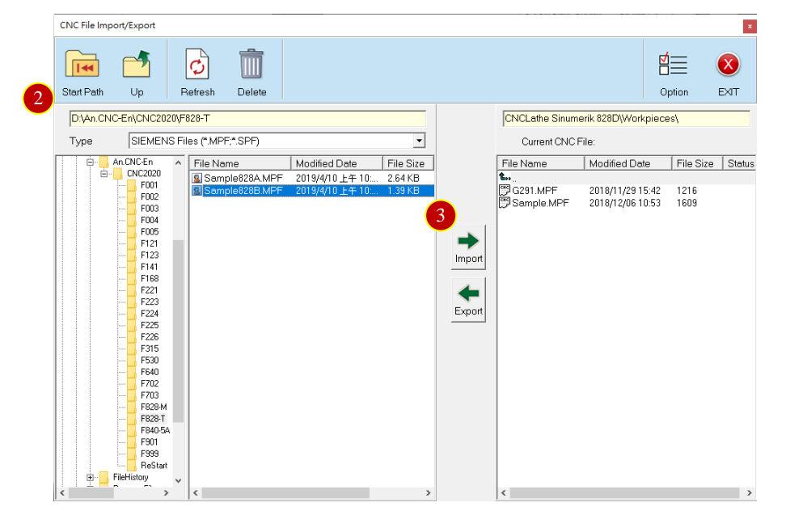This screenshot has width=786, height=532.
Task: Select folder F828-T in the tree
Action: [152, 419]
